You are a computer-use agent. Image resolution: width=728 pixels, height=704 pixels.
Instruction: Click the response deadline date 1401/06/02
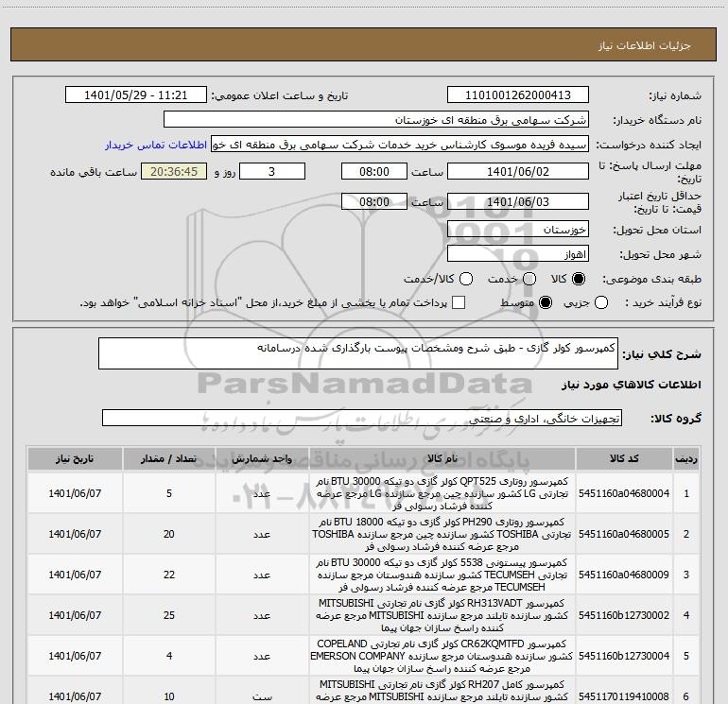(x=517, y=172)
